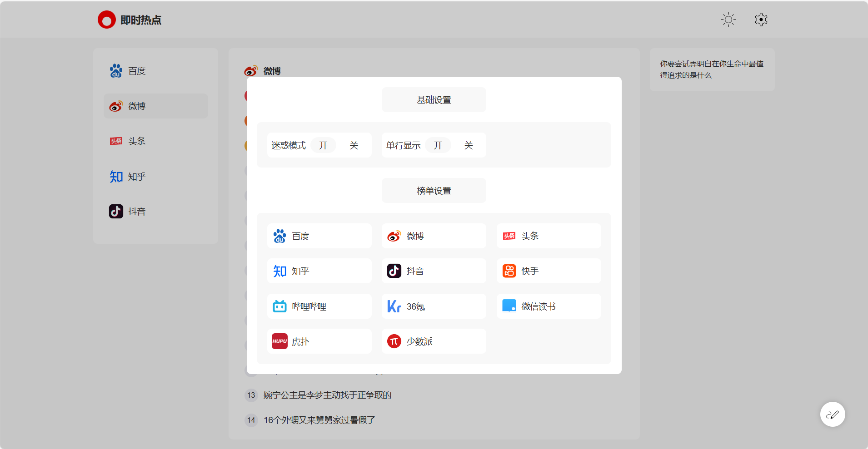Select 哔哩哔哩 in the list settings

(319, 306)
